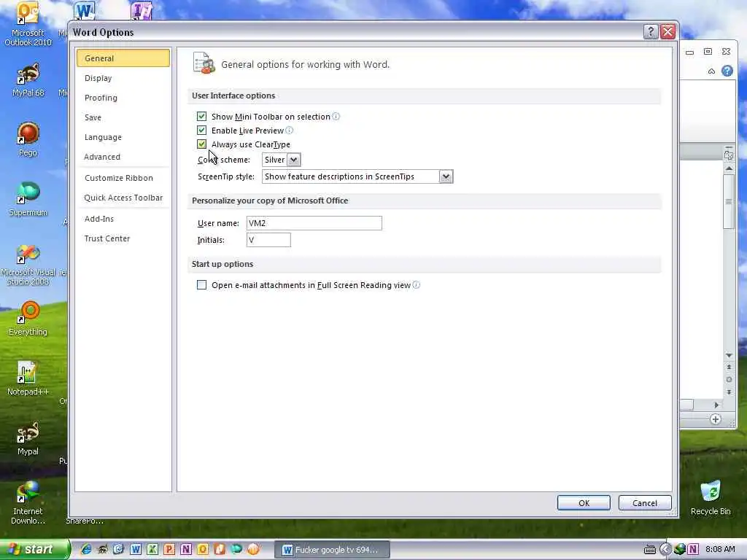
Task: Select the Everything search desktop icon
Action: 28,318
